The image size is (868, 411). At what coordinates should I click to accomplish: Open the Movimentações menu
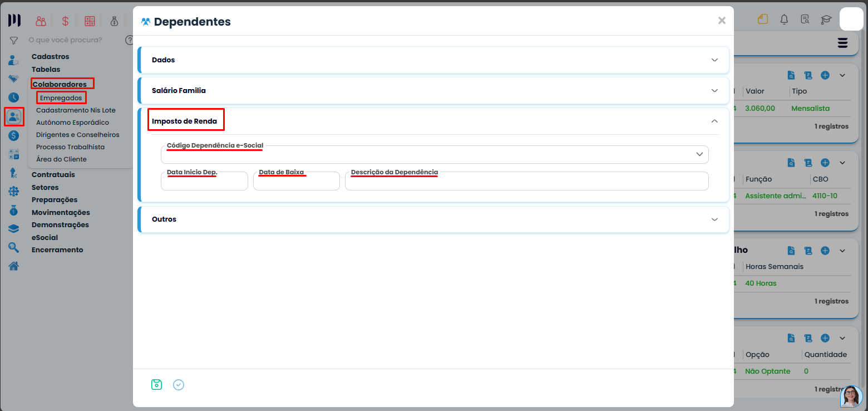point(61,213)
